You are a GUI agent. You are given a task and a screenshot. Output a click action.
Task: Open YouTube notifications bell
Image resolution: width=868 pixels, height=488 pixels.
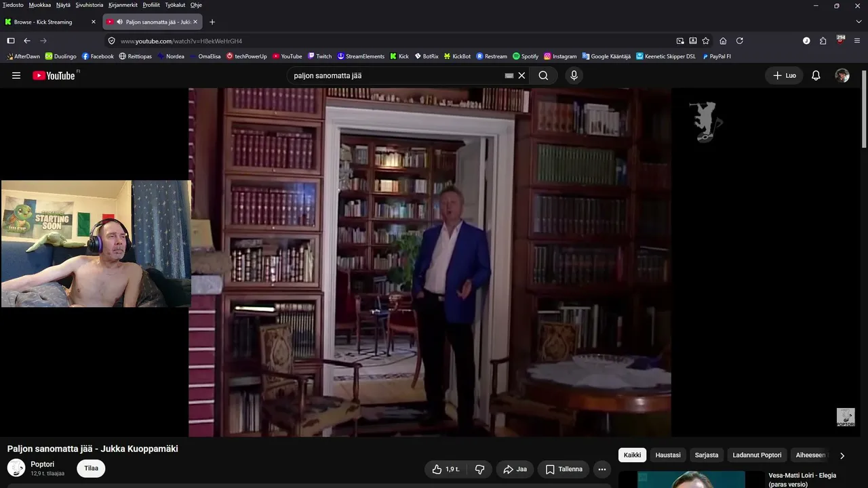pos(816,76)
